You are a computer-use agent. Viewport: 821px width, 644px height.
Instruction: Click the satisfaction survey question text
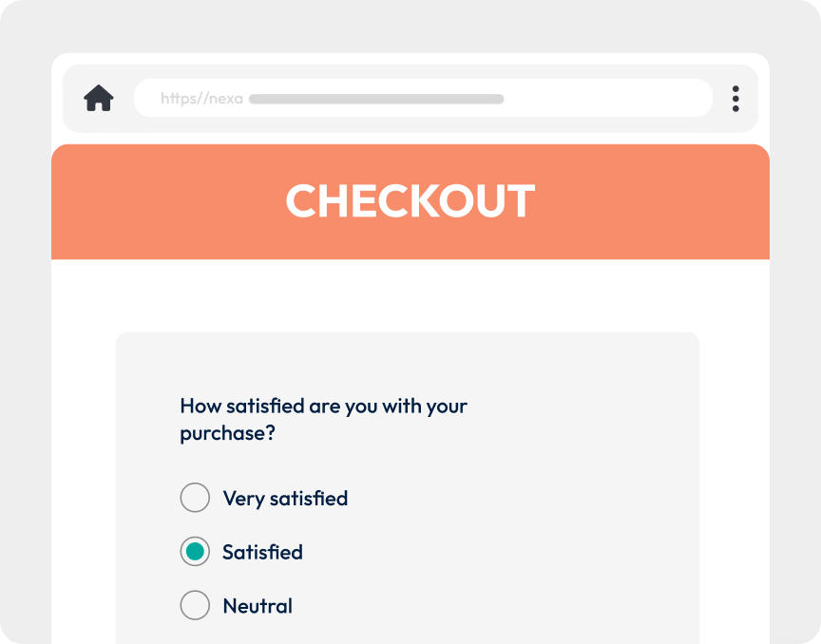323,407
